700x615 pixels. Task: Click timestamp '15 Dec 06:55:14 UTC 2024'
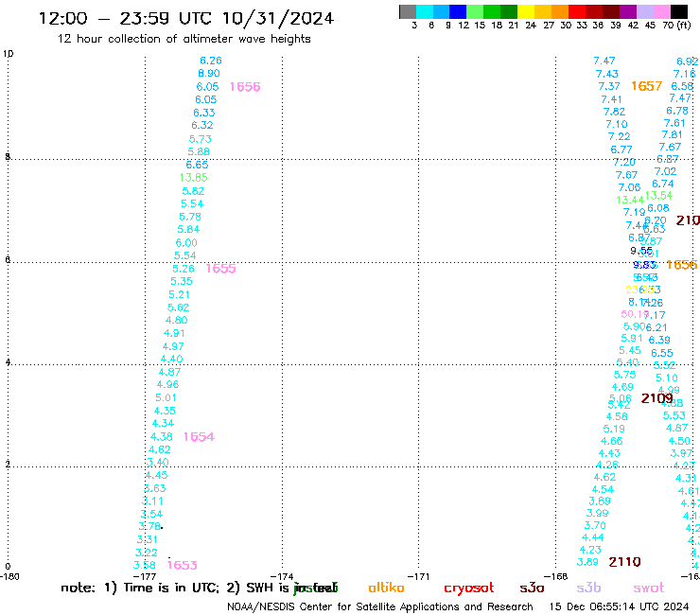pyautogui.click(x=620, y=606)
